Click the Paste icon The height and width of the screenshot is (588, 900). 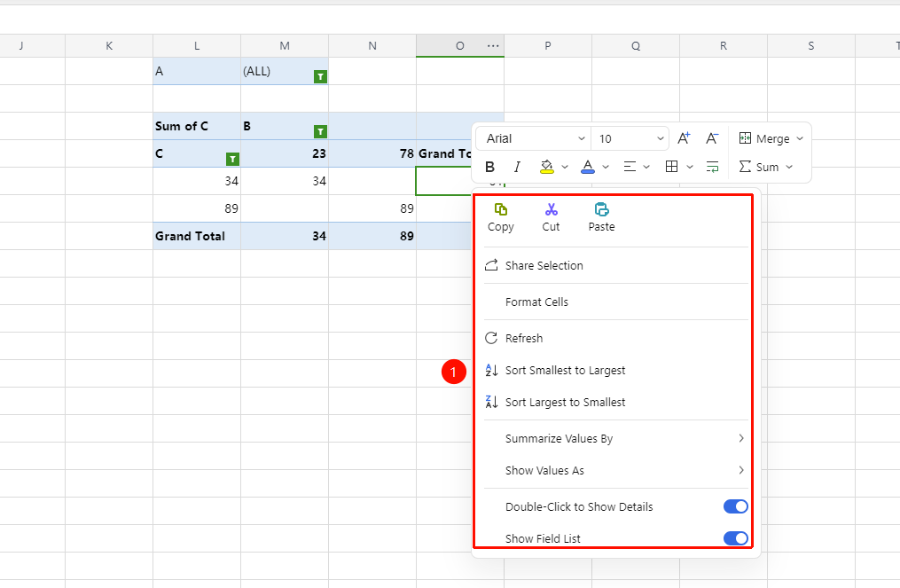click(601, 209)
